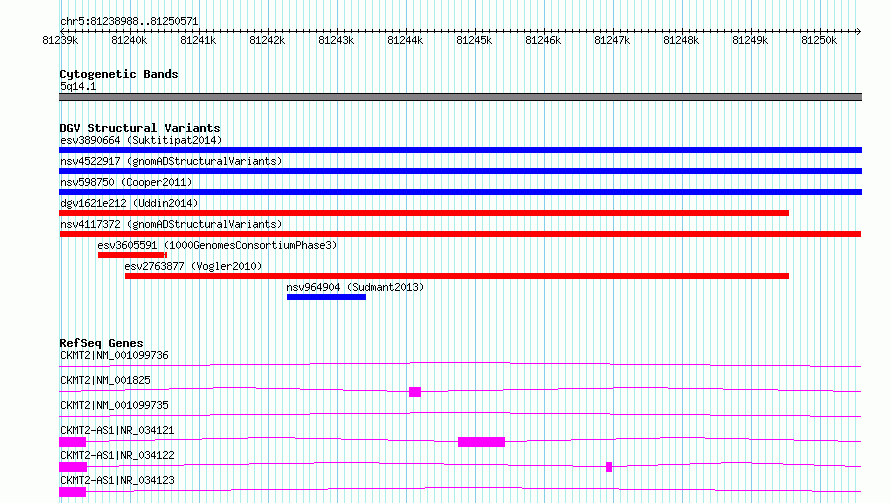Click the 81247k ruler tick label

point(612,40)
